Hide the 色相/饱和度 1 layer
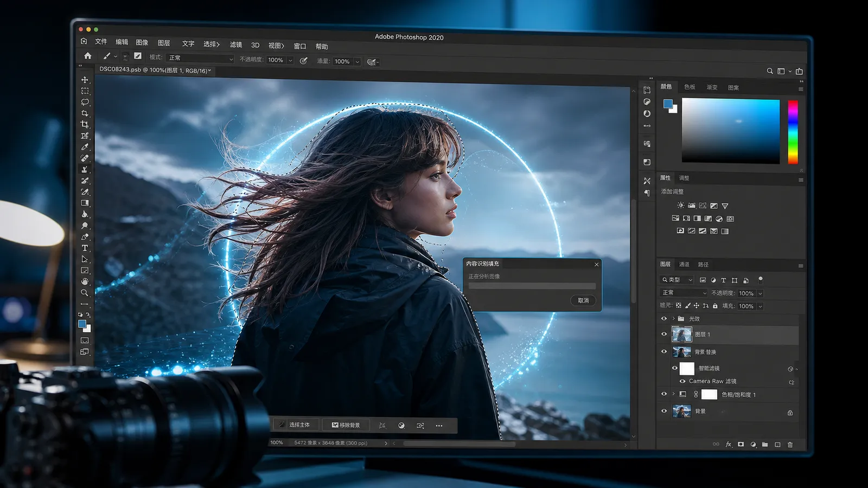Screen dimensions: 868x488 pyautogui.click(x=664, y=394)
